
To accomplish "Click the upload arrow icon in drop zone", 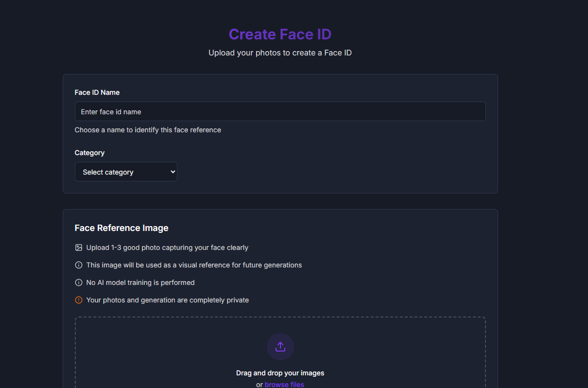I will click(280, 347).
